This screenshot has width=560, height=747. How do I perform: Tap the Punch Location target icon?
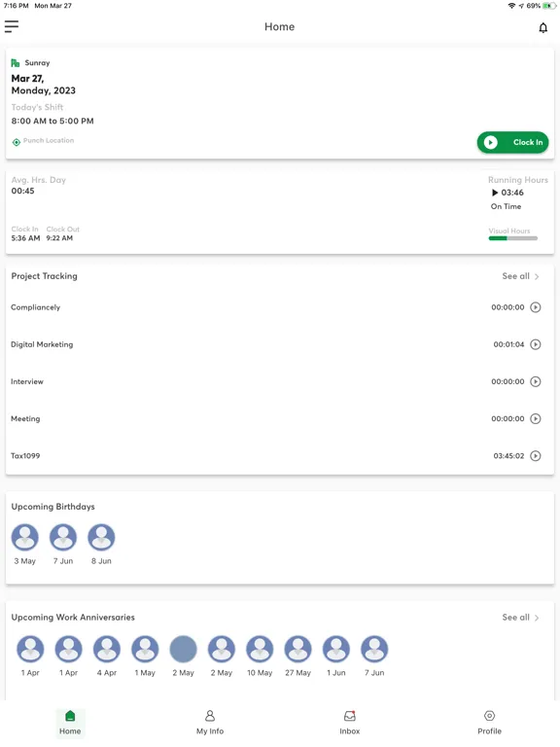17,142
